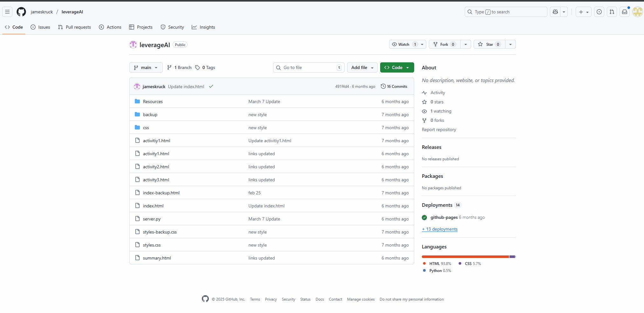Open the hamburger navigation menu
The width and height of the screenshot is (644, 313).
click(7, 12)
